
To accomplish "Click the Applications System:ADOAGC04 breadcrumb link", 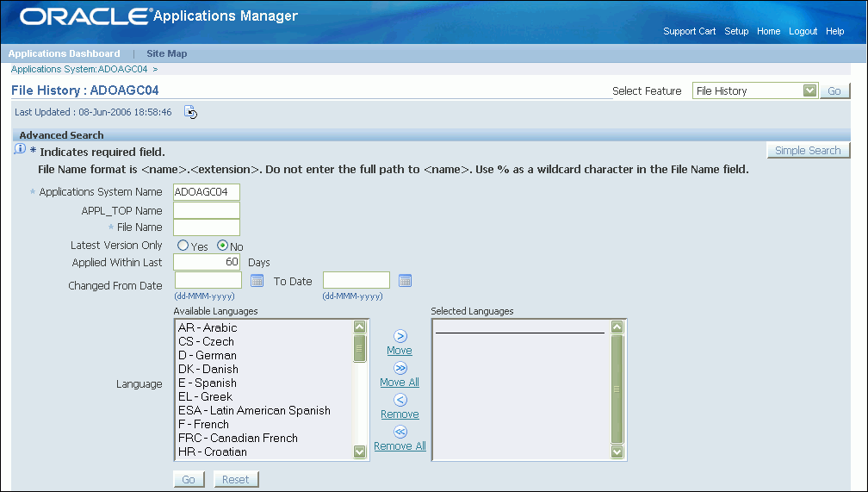I will tap(79, 69).
